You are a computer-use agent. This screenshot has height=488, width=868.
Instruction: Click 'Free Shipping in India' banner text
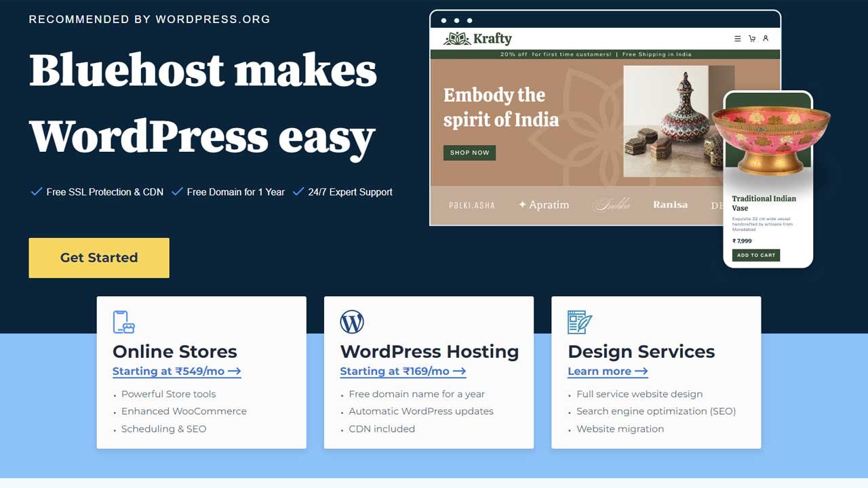click(x=657, y=54)
